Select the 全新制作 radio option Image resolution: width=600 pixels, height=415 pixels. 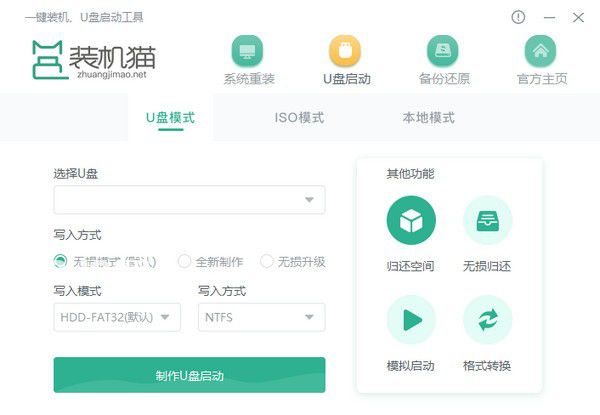pyautogui.click(x=184, y=262)
